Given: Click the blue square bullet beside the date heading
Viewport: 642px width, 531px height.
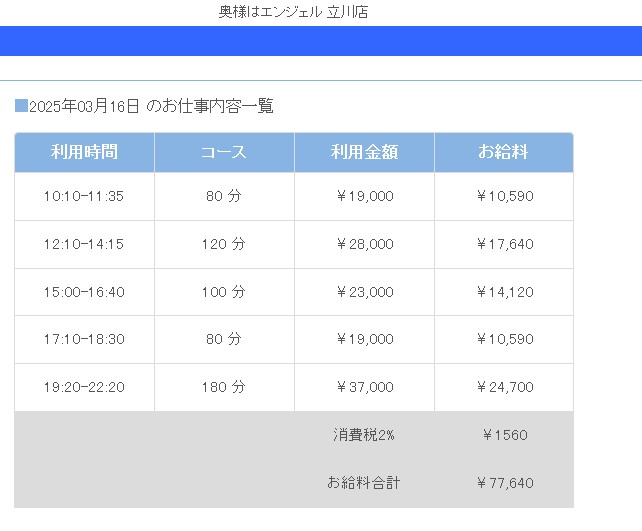Looking at the screenshot, I should (21, 106).
